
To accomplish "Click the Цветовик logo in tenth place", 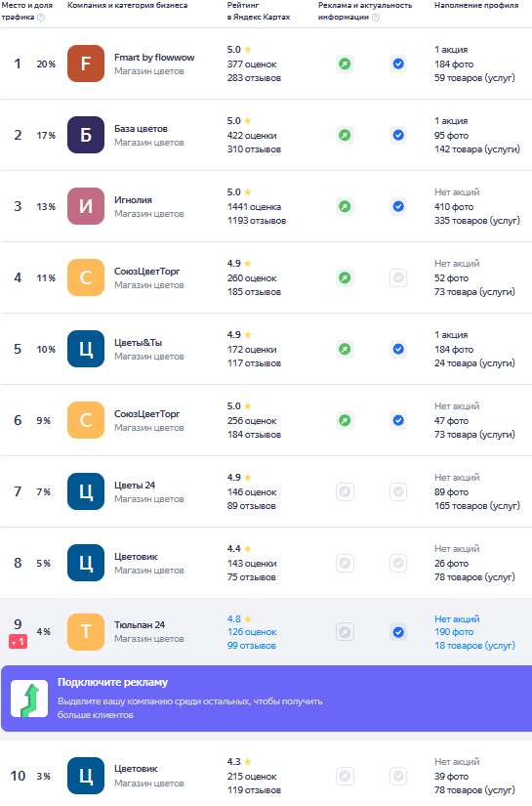I will click(86, 776).
